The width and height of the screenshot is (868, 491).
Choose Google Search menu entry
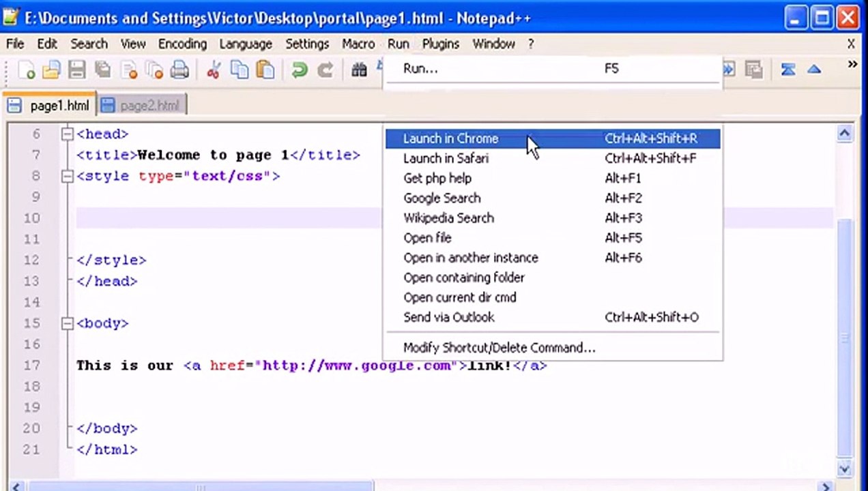(553, 198)
